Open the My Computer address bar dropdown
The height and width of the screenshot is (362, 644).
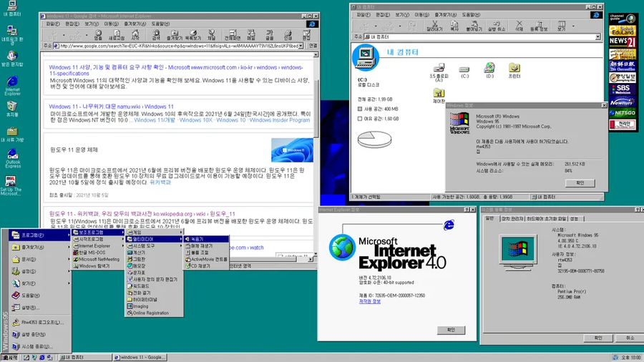(x=597, y=37)
